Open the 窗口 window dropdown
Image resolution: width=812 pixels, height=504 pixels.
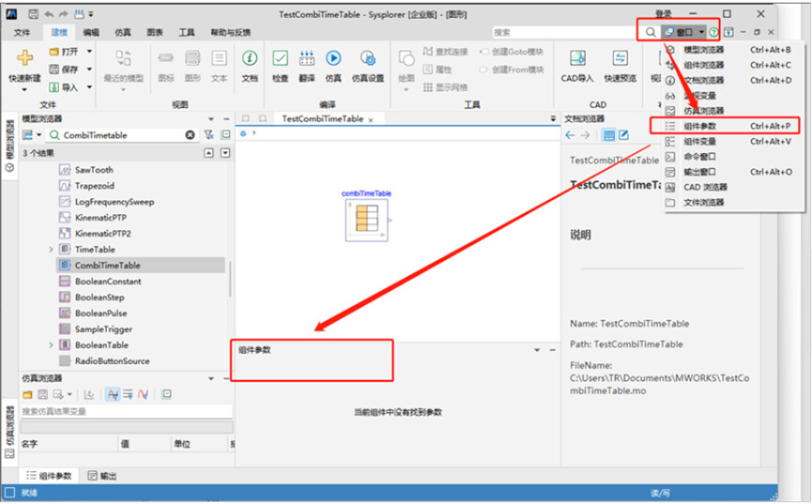click(x=683, y=32)
